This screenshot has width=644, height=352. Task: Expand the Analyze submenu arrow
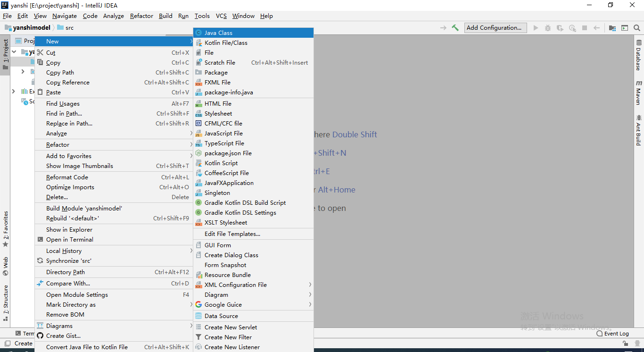tap(191, 134)
